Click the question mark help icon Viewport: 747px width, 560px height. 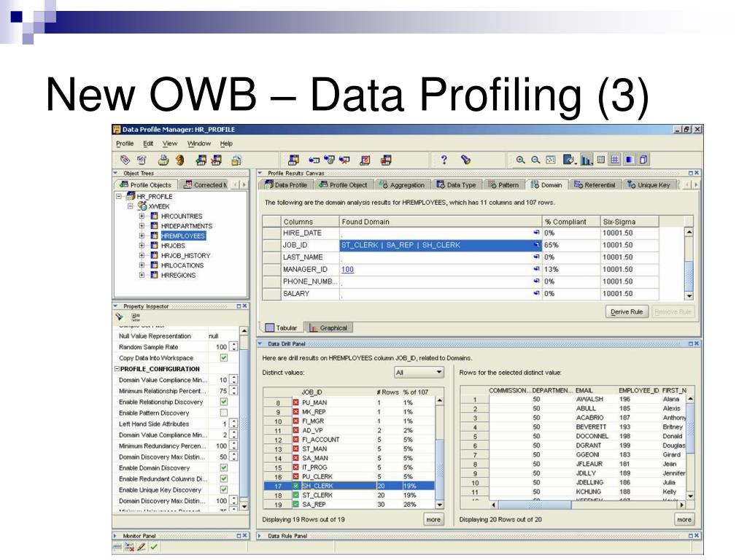coord(444,160)
